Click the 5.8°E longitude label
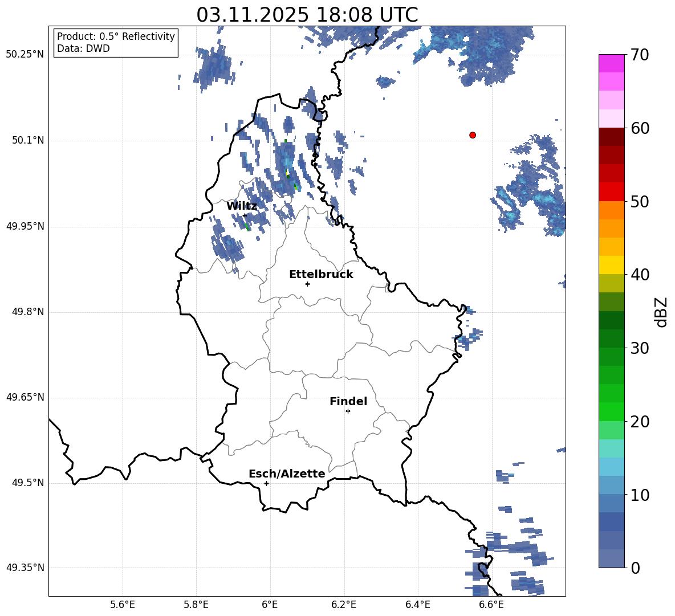This screenshot has height=616, width=675. click(196, 605)
